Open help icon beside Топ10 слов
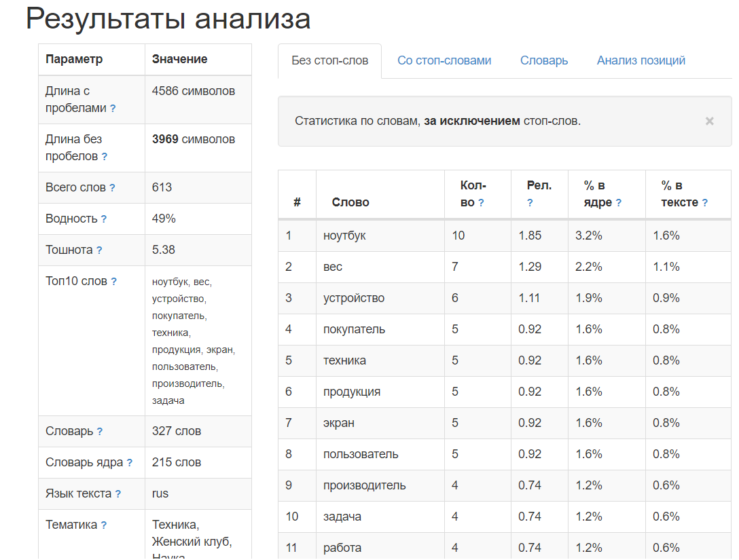The height and width of the screenshot is (560, 739). [114, 282]
